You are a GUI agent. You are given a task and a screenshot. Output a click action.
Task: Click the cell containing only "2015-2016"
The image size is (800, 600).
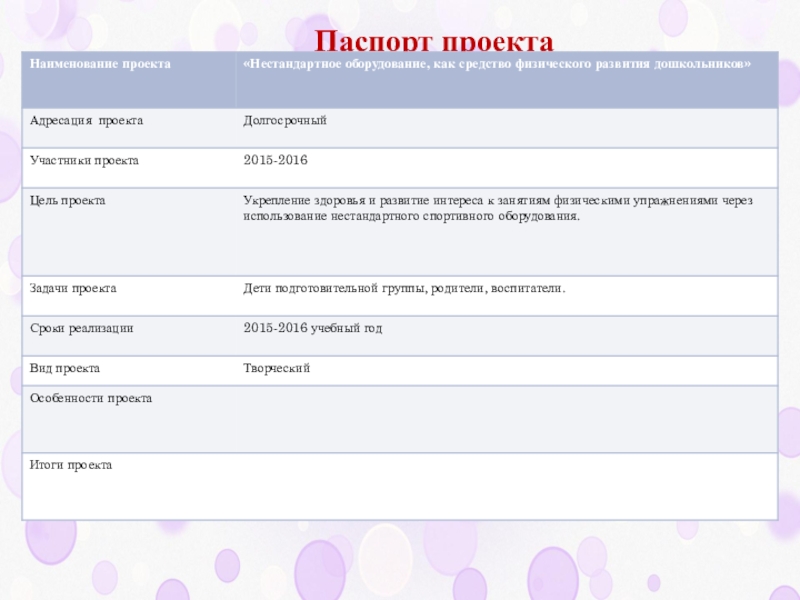507,168
